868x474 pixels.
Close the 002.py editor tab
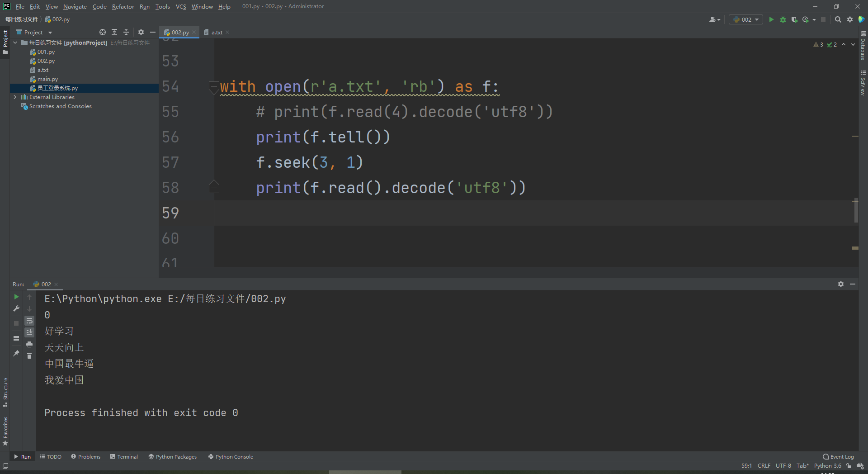194,32
